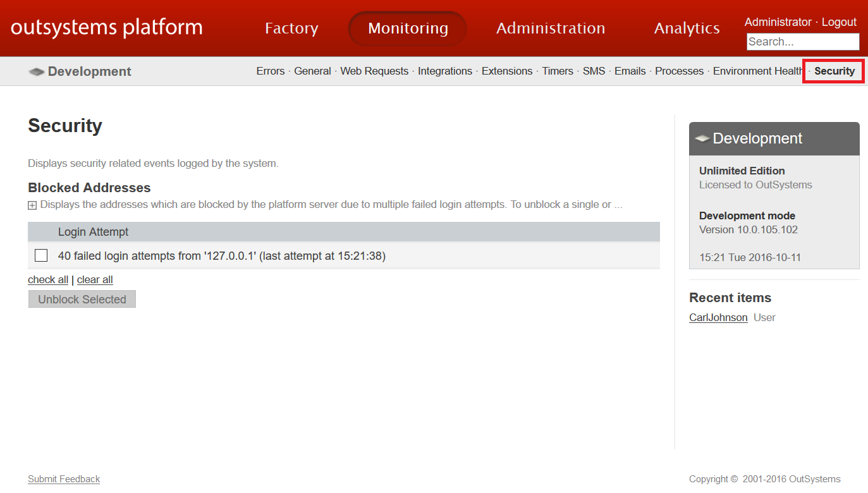Click the Submit Feedback link

click(x=63, y=478)
